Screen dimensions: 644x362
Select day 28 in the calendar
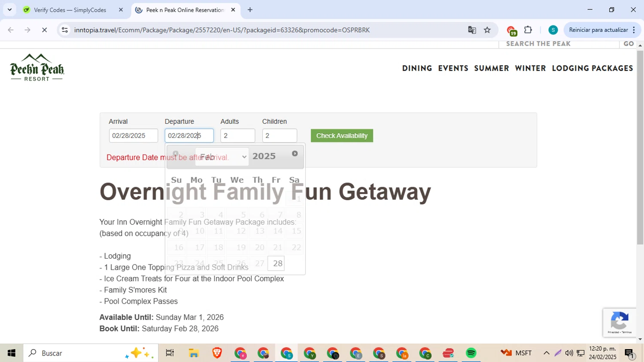pyautogui.click(x=276, y=263)
